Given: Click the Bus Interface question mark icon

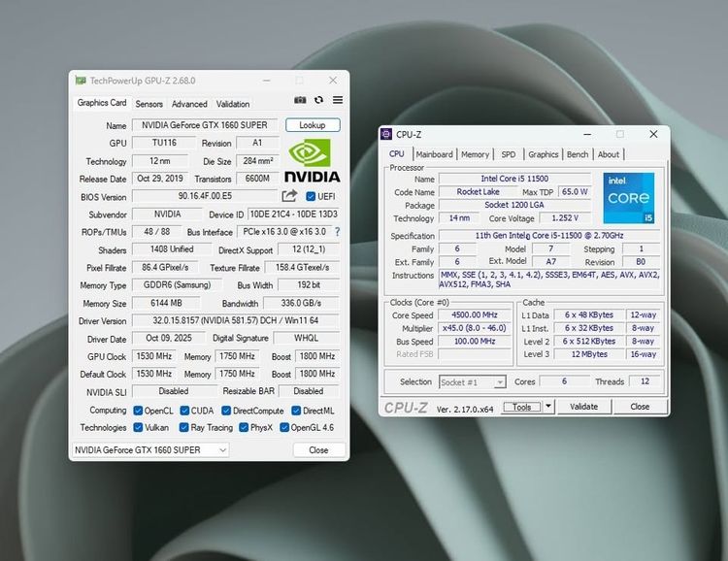Looking at the screenshot, I should (337, 232).
